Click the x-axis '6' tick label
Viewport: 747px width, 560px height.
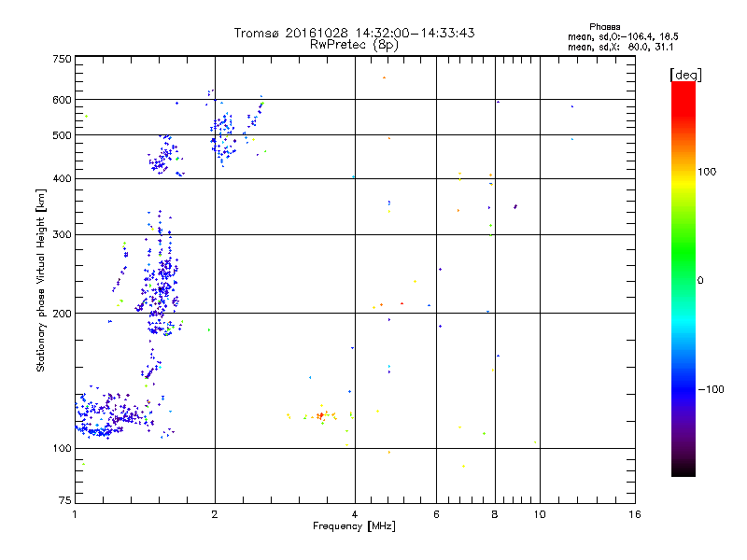coord(436,514)
